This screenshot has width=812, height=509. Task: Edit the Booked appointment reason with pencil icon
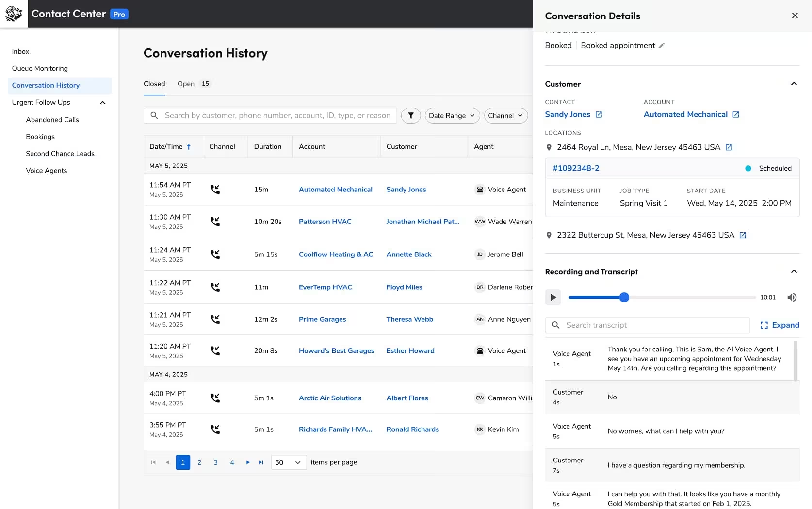662,45
